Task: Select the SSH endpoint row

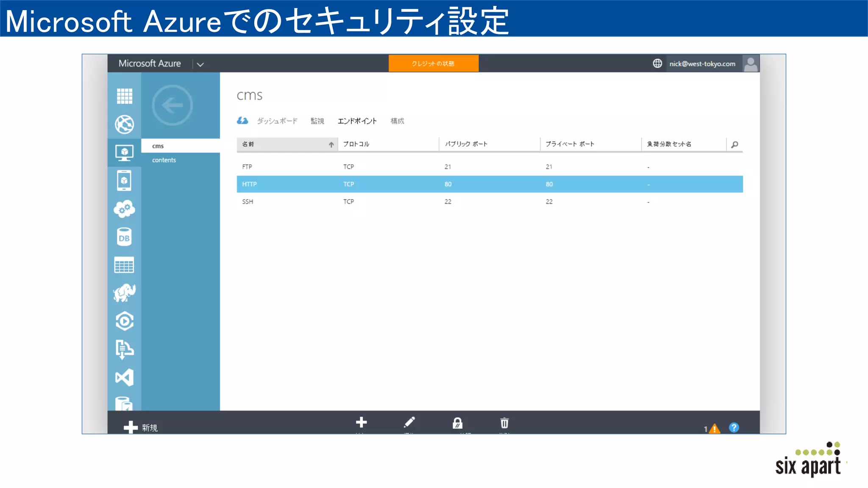Action: [490, 202]
